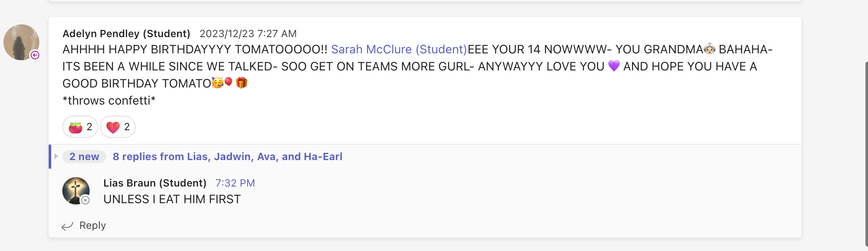868x251 pixels.
Task: Expand the collapsed replies triangle
Action: point(56,156)
